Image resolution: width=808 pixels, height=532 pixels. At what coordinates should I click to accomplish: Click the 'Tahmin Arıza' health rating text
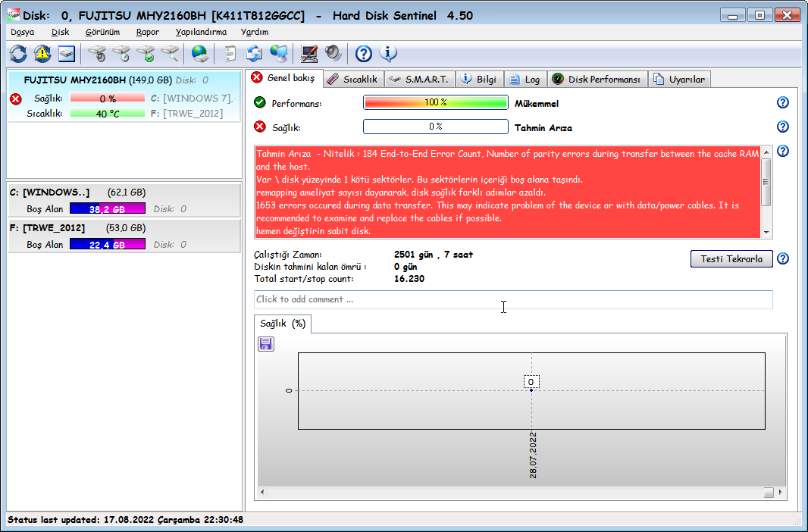(x=543, y=128)
